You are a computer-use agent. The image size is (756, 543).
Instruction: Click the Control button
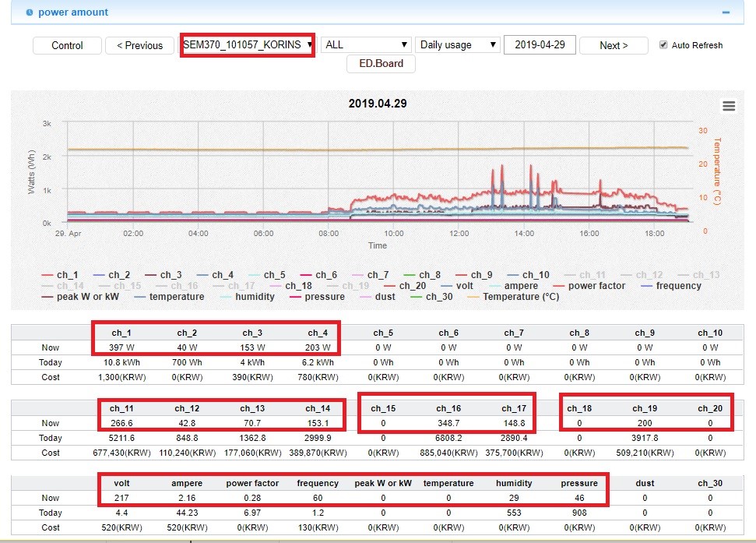68,45
